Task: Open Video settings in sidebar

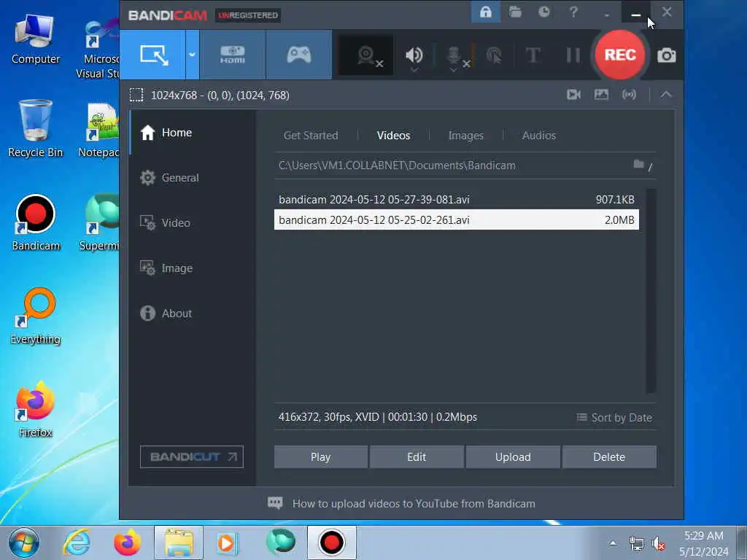Action: pos(193,223)
